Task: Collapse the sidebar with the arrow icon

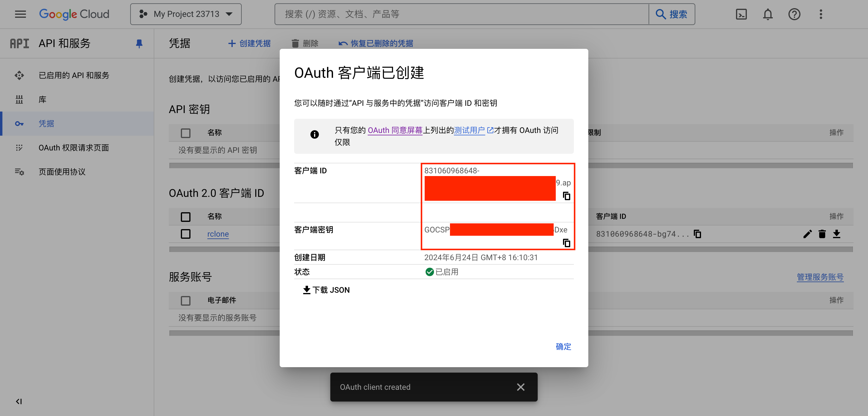Action: (x=19, y=401)
